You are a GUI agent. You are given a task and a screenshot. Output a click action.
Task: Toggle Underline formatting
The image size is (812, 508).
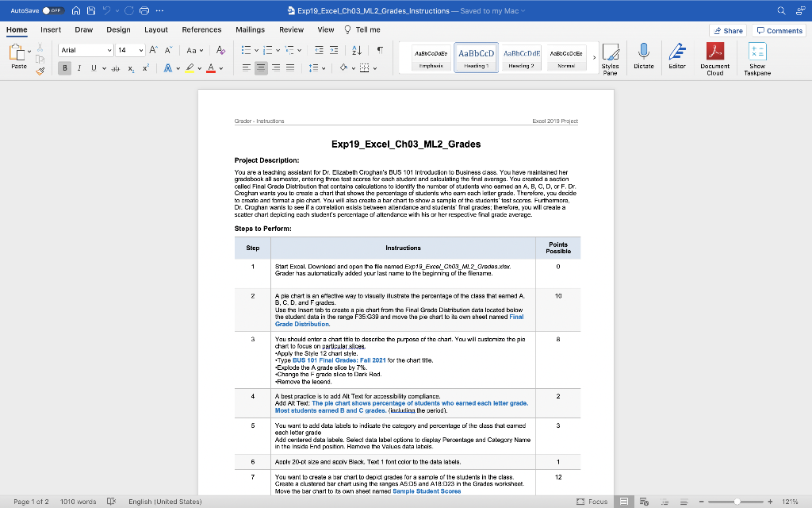[x=94, y=68]
